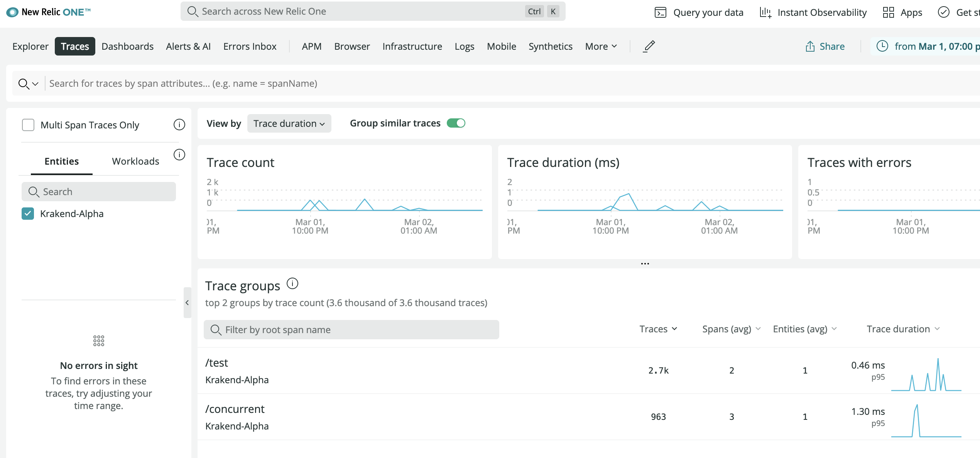This screenshot has height=458, width=980.
Task: Click the customize navigation pencil icon
Action: pos(649,46)
